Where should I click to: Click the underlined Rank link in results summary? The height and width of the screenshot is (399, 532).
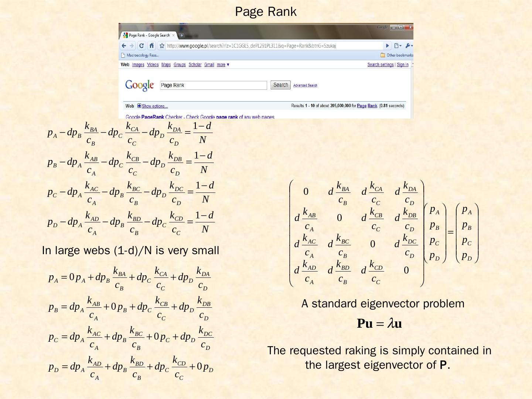pos(372,106)
